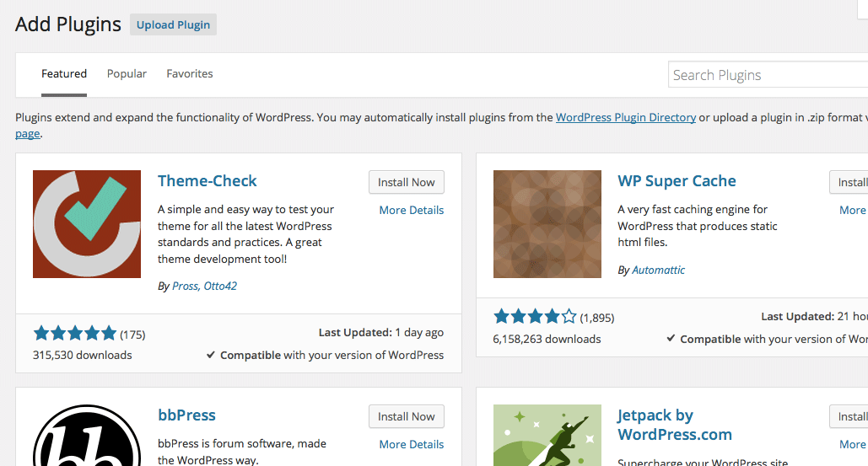Viewport: 868px width, 466px height.
Task: Click the '315,530 downloads' text
Action: (x=82, y=355)
